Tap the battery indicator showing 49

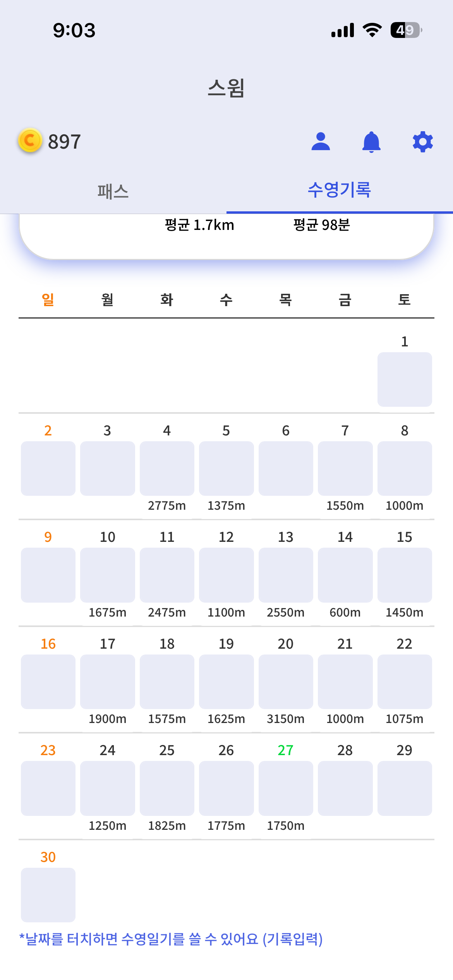click(406, 30)
